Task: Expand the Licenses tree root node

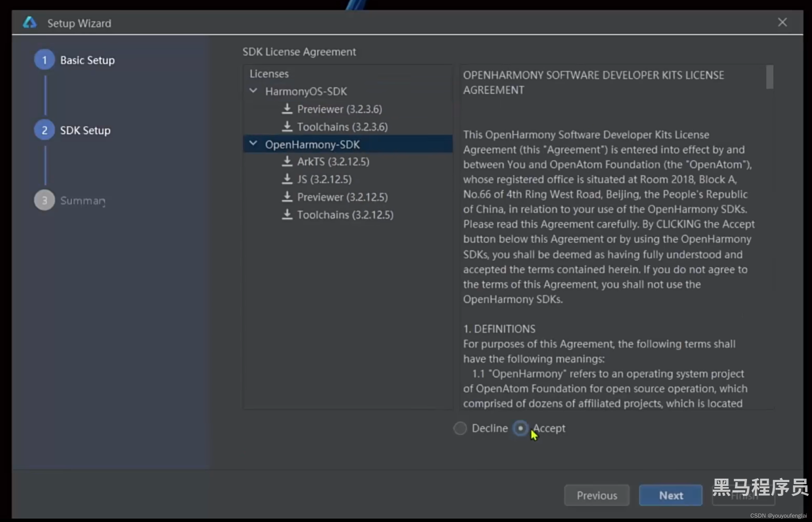Action: coord(269,73)
